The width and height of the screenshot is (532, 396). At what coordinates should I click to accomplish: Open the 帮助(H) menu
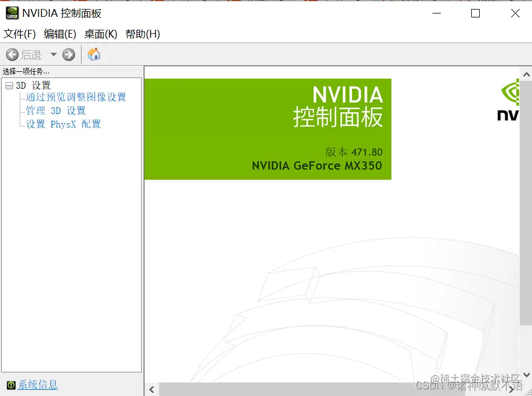coord(142,34)
